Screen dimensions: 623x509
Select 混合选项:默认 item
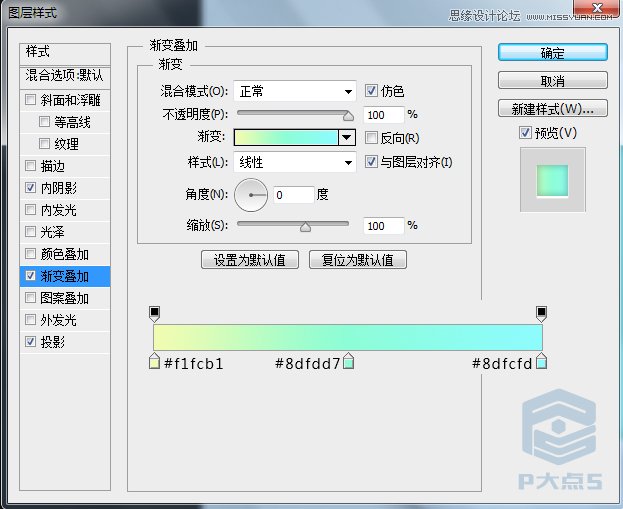coord(65,77)
